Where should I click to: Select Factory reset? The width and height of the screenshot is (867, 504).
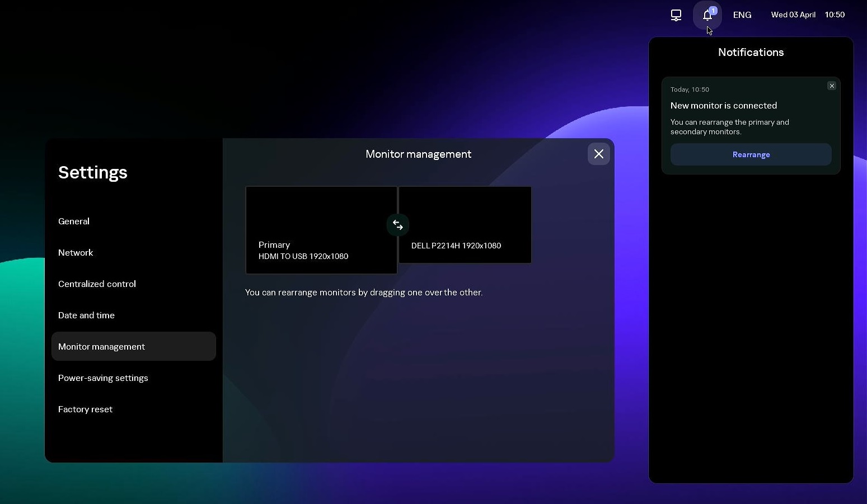point(85,409)
